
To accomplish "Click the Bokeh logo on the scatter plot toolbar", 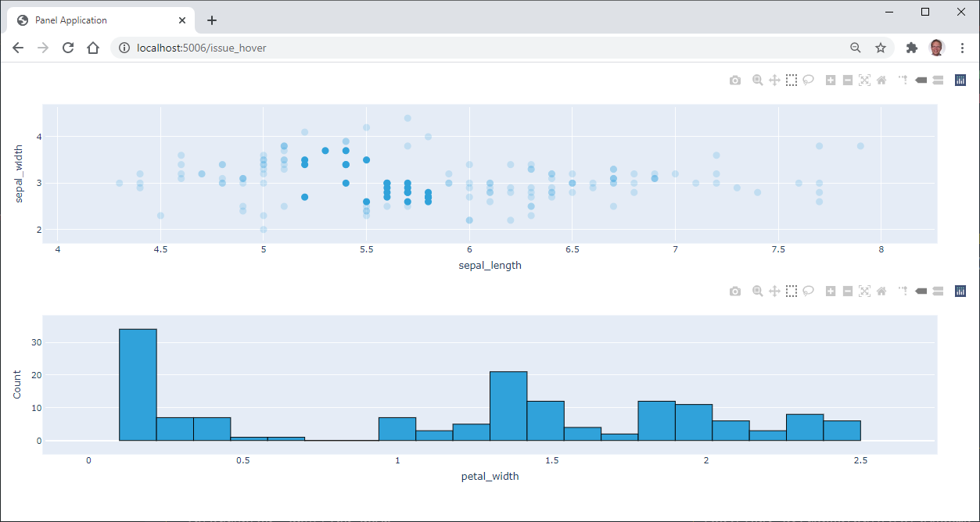I will [x=960, y=79].
